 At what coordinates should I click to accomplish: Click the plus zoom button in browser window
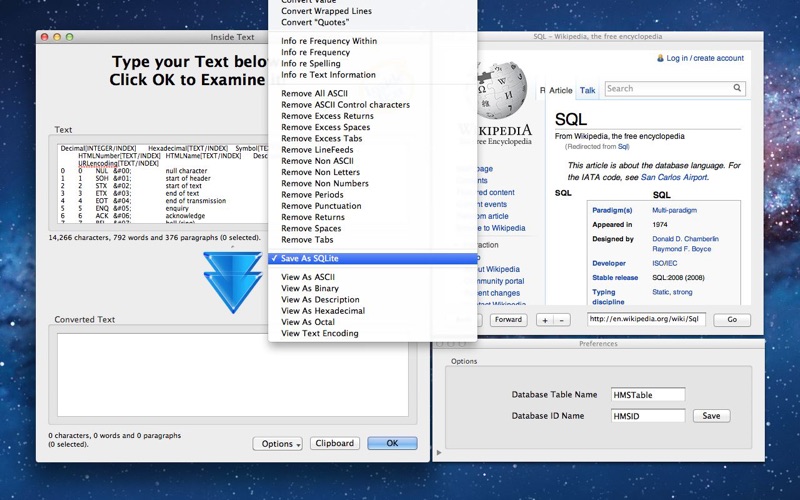point(545,320)
